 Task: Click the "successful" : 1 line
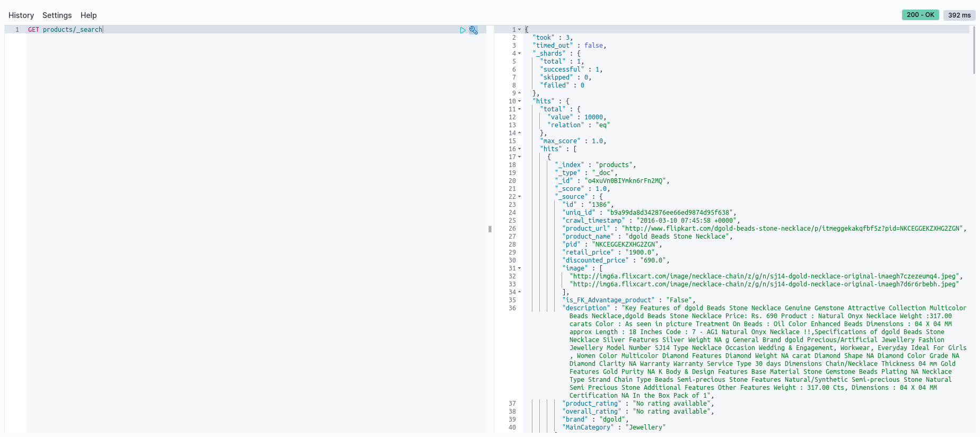(x=571, y=69)
